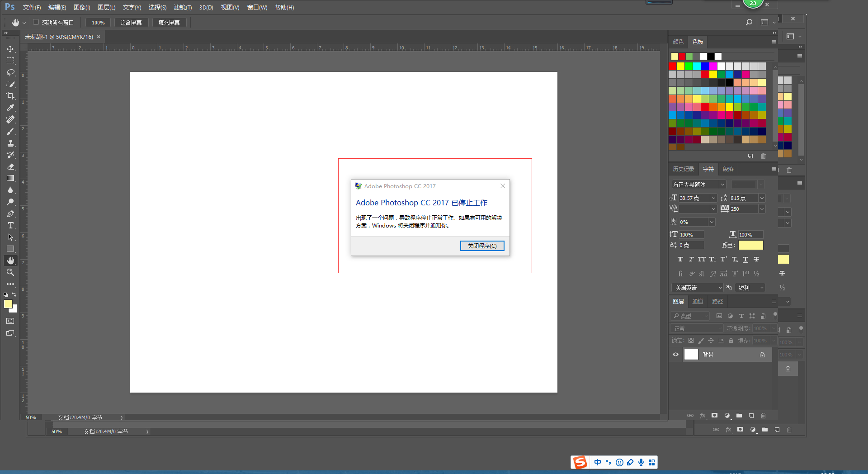Open the 方正大黑简体 font dropdown

[x=722, y=185]
